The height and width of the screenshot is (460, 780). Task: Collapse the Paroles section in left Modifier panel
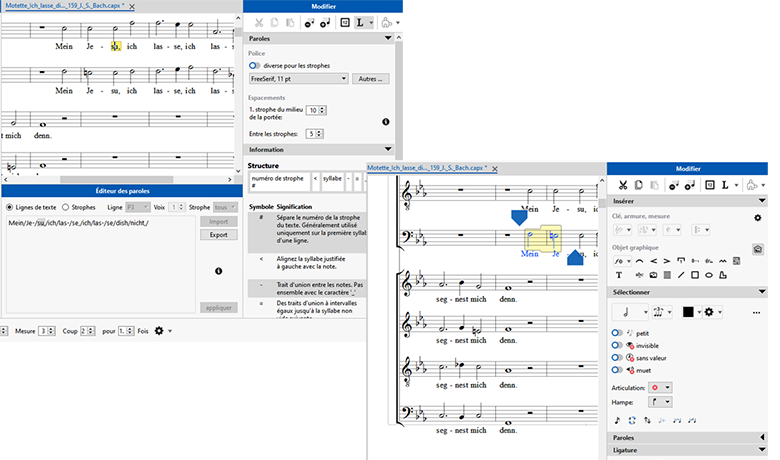click(x=388, y=38)
